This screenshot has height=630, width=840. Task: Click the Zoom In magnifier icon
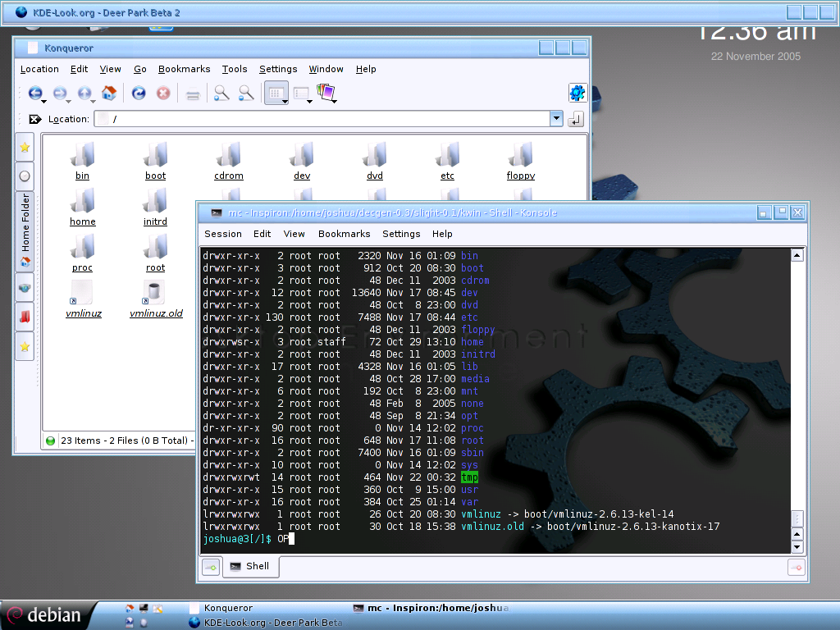[221, 94]
